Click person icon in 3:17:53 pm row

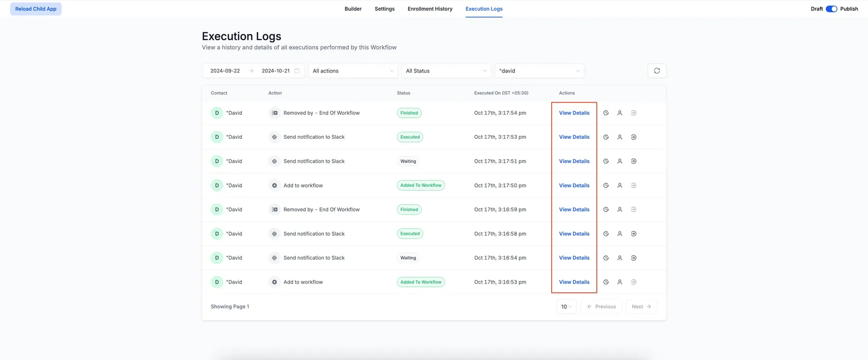click(620, 137)
